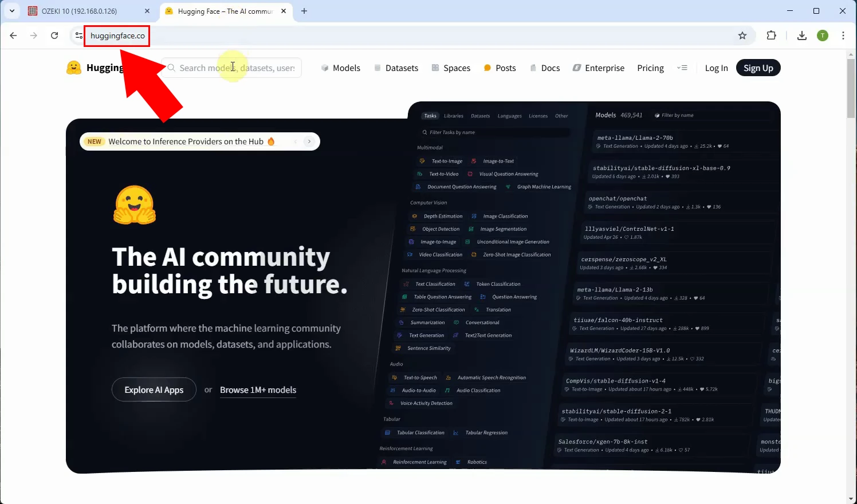Click the browser forward arrow

(34, 36)
